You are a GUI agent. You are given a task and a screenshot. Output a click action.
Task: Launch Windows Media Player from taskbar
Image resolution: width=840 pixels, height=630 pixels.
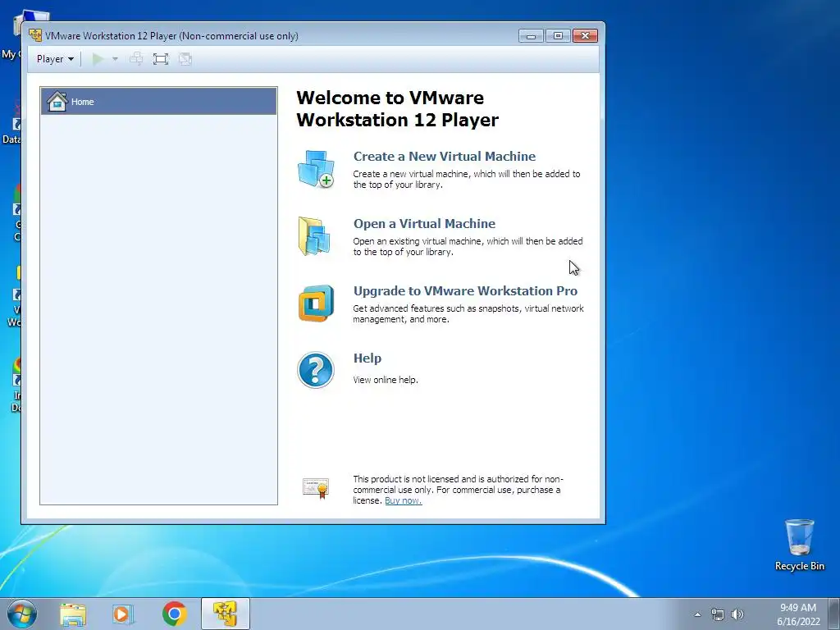point(123,614)
